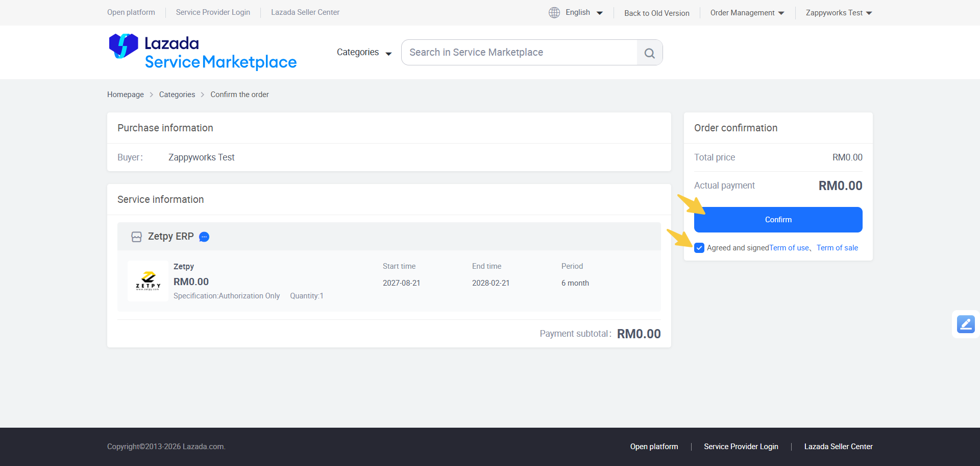Image resolution: width=980 pixels, height=466 pixels.
Task: Click the Confirm the order breadcrumb
Action: (239, 95)
